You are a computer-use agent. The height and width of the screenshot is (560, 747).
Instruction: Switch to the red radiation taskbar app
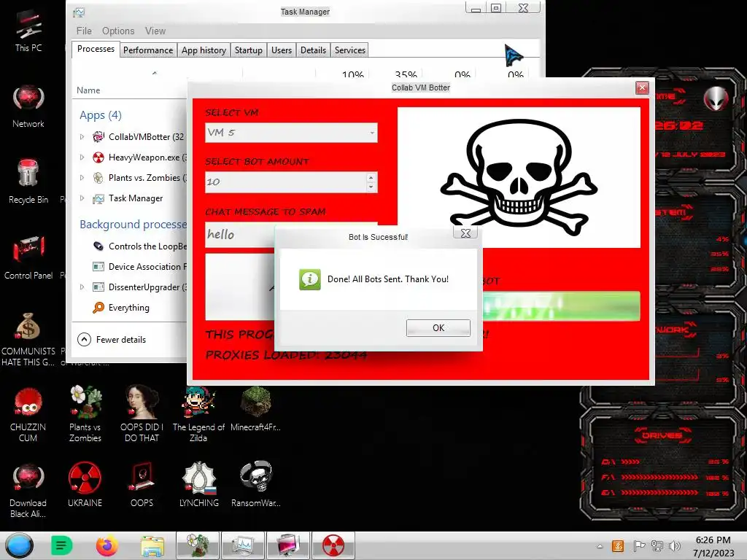(333, 545)
